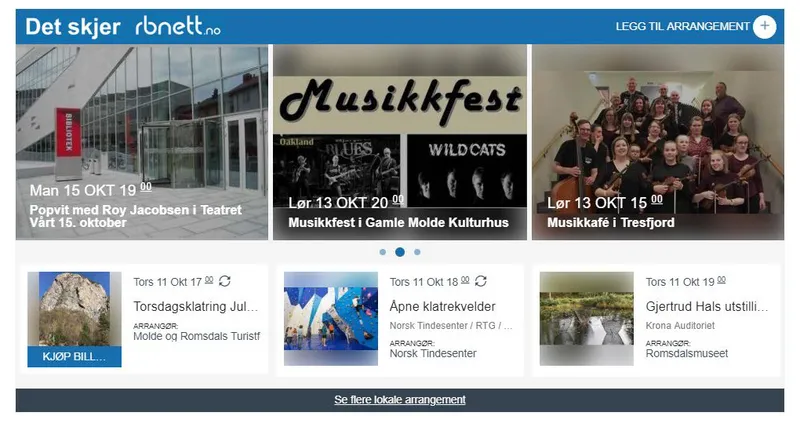Open the rbnett.no logo link
This screenshot has width=800, height=421.
[178, 27]
